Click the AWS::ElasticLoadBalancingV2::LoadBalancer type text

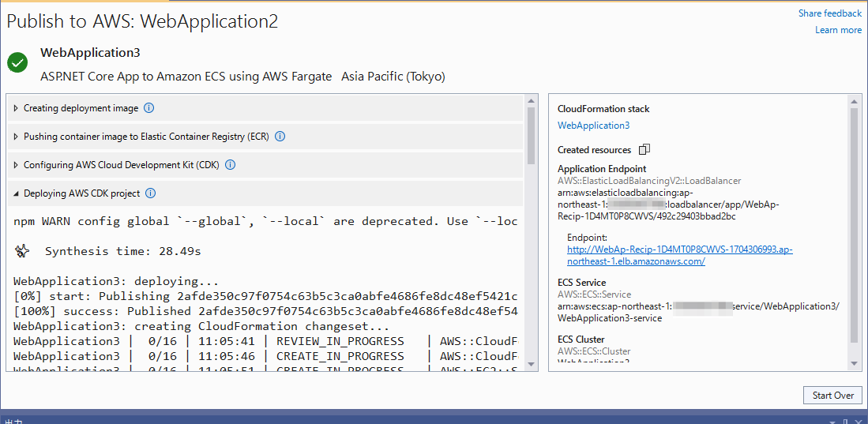point(649,181)
